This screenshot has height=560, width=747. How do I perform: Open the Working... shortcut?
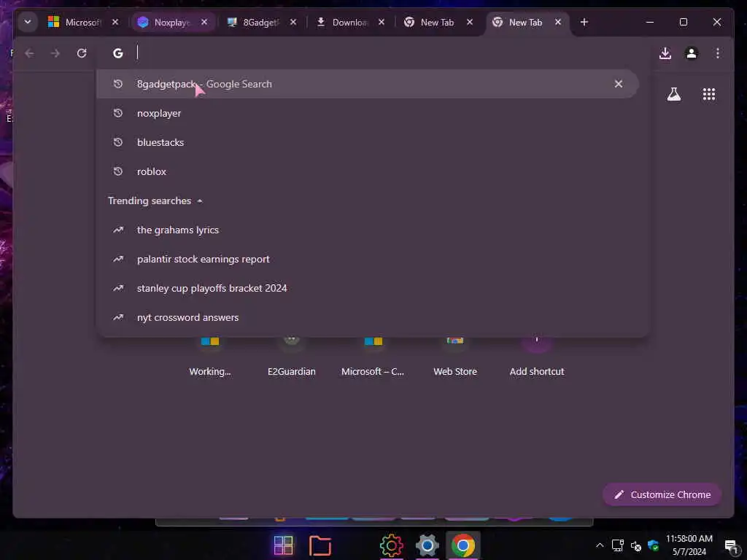[210, 357]
